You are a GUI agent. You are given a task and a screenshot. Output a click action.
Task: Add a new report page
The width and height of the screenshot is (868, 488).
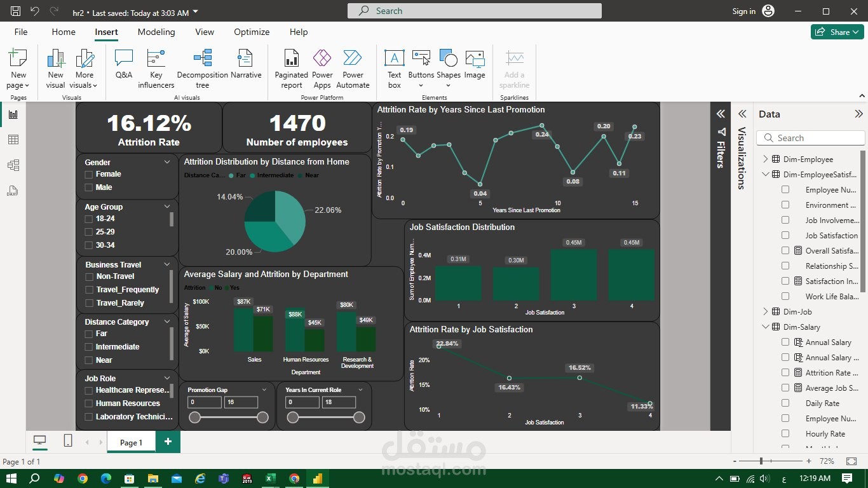click(x=168, y=442)
